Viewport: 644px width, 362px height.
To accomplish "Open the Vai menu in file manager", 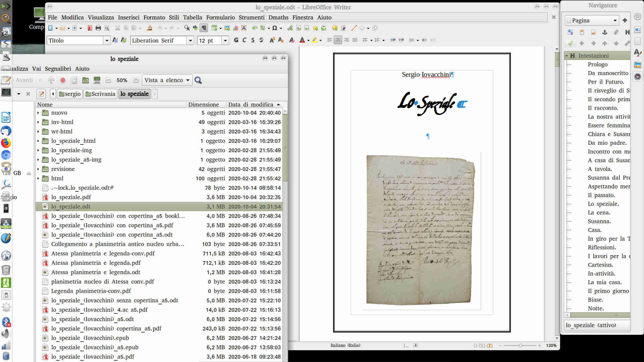I will click(37, 69).
